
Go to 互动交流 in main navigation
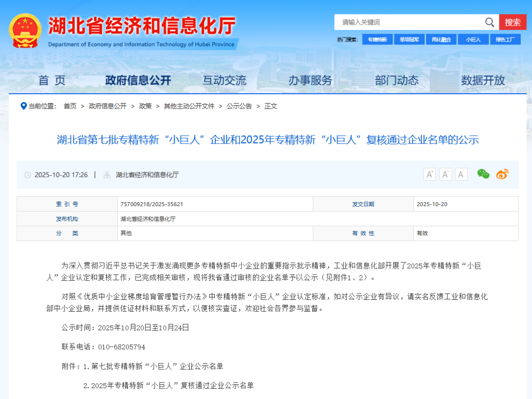pos(224,80)
